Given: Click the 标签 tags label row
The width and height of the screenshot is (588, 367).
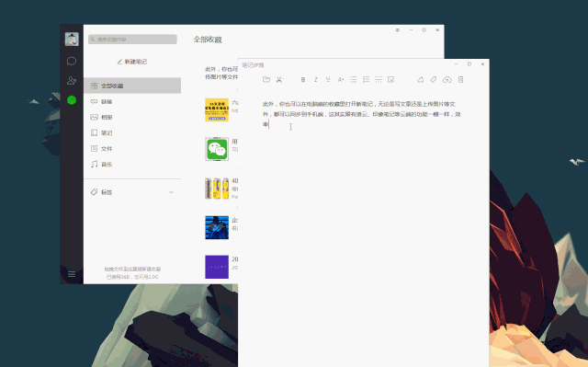Looking at the screenshot, I should 132,192.
